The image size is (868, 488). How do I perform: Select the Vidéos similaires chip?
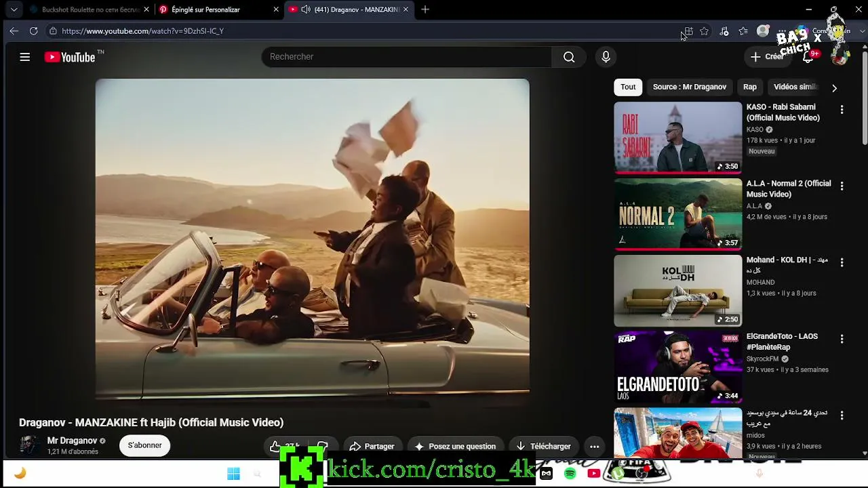796,87
